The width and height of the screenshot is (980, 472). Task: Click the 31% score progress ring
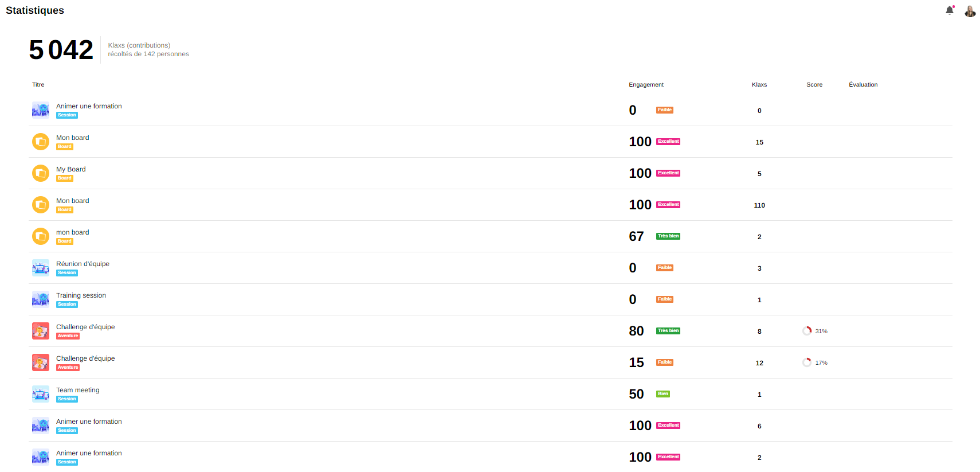pyautogui.click(x=807, y=331)
